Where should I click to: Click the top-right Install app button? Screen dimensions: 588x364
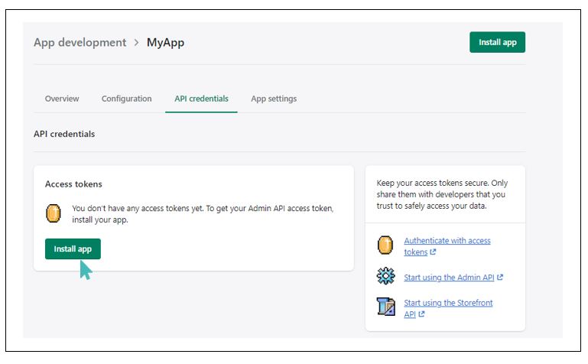click(497, 42)
